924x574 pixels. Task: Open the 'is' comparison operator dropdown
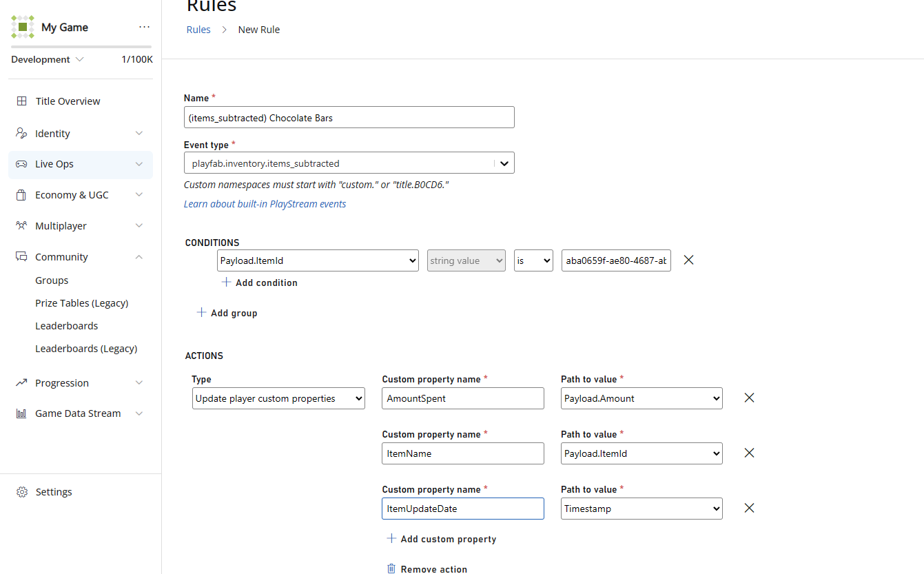pos(533,260)
